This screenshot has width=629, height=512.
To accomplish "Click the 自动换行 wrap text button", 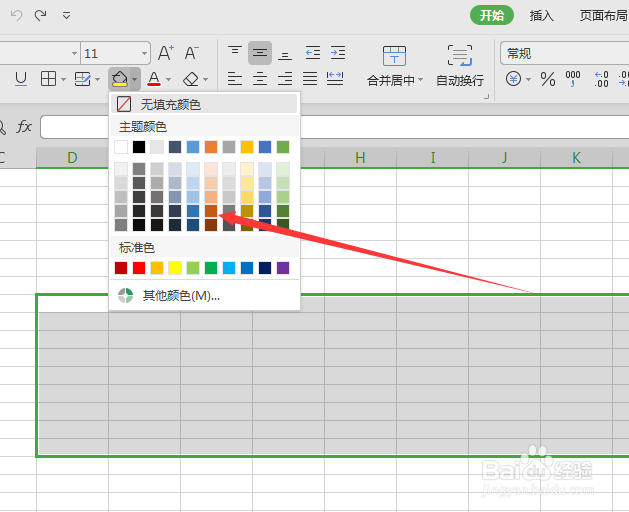I will 460,67.
